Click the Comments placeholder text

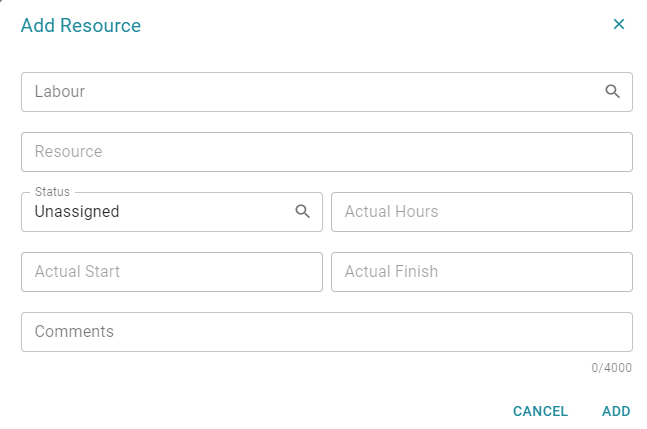point(74,332)
